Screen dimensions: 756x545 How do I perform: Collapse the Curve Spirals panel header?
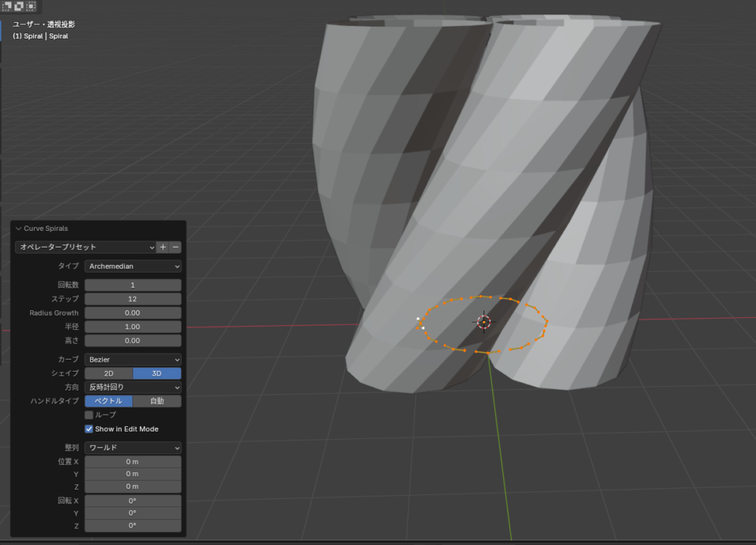pos(45,228)
